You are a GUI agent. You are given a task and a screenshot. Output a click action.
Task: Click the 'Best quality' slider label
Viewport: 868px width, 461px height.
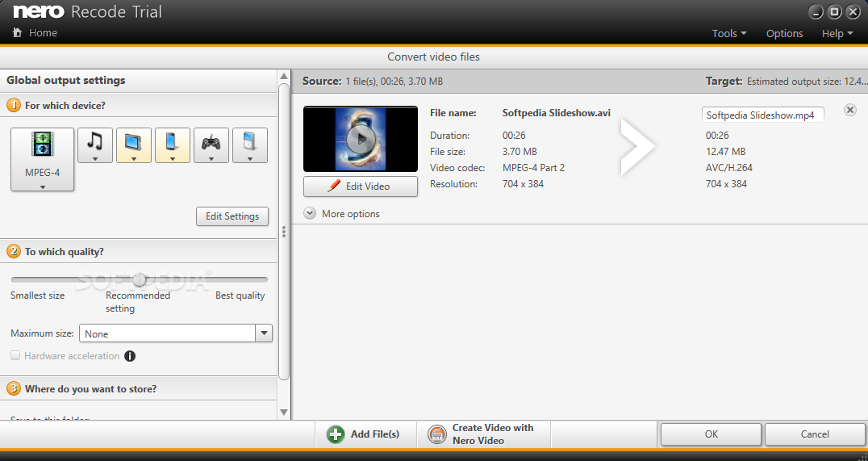pyautogui.click(x=240, y=295)
